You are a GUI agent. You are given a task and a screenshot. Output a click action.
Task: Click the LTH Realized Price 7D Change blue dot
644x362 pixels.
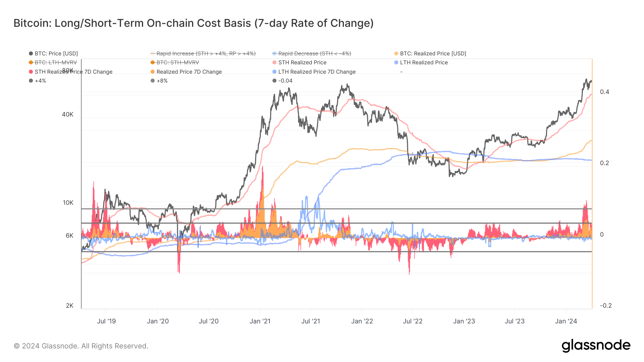coord(274,72)
